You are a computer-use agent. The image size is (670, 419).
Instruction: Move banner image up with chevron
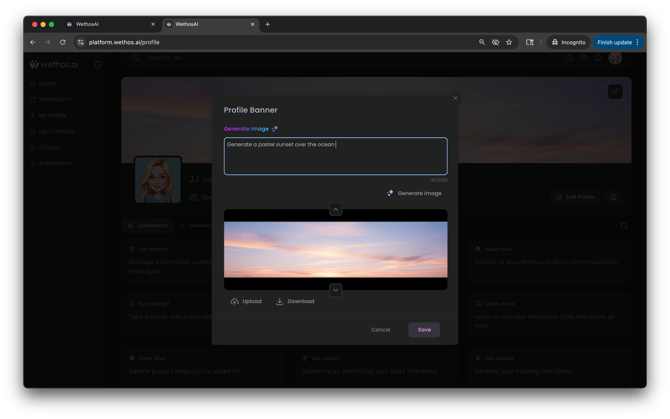pos(335,209)
